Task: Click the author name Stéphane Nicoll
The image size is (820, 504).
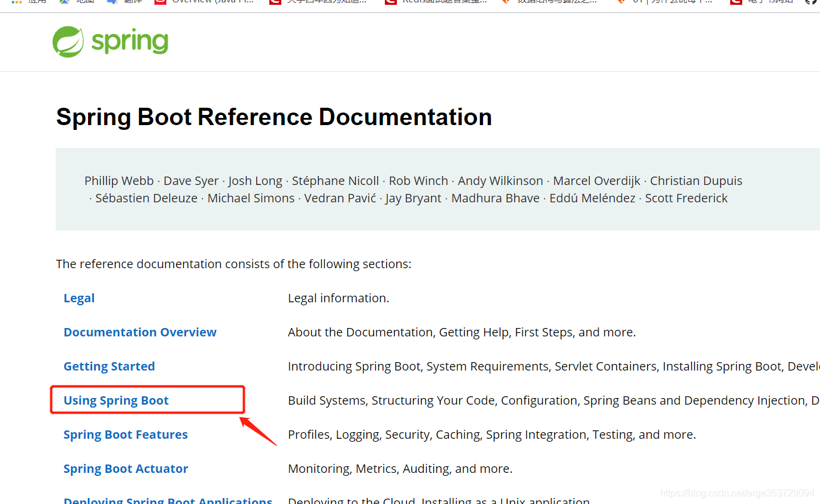Action: 335,181
